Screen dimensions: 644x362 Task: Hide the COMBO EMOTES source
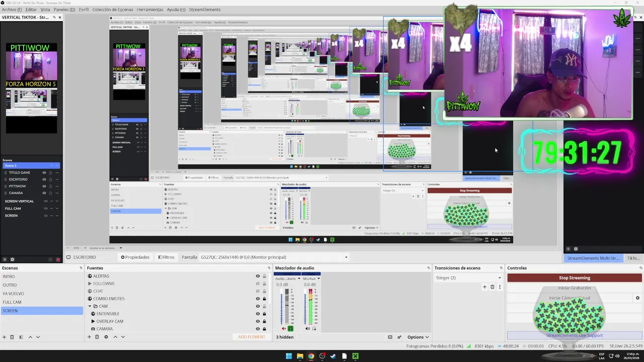point(258,299)
